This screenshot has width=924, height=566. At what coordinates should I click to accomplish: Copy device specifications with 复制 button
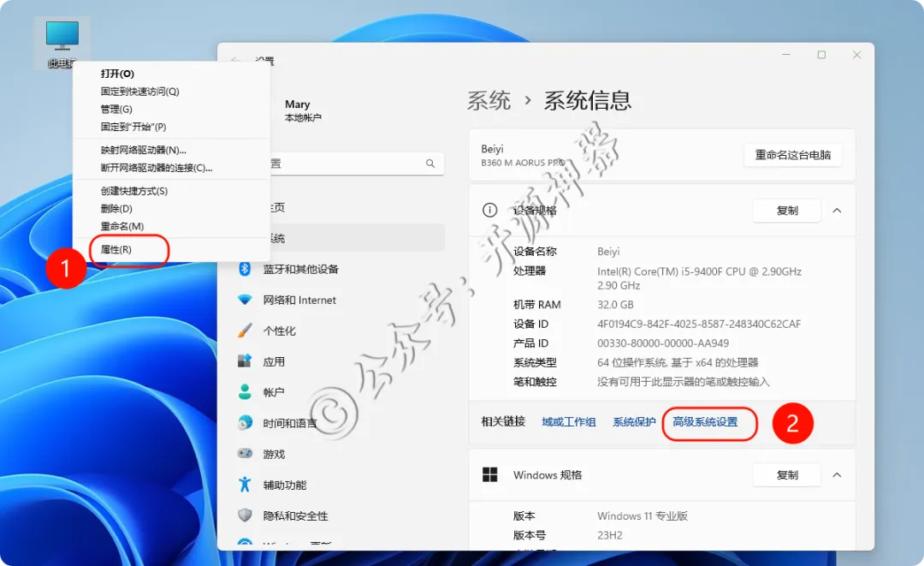(787, 211)
